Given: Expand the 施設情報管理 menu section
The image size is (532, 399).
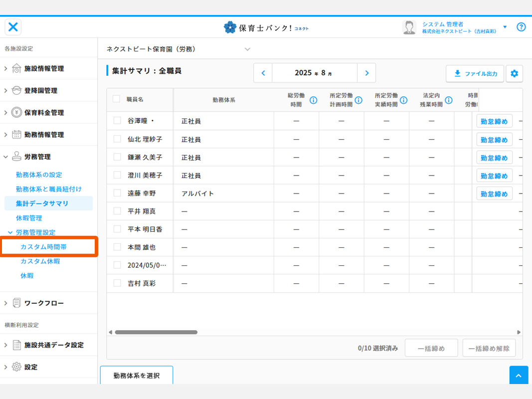Looking at the screenshot, I should [x=44, y=68].
